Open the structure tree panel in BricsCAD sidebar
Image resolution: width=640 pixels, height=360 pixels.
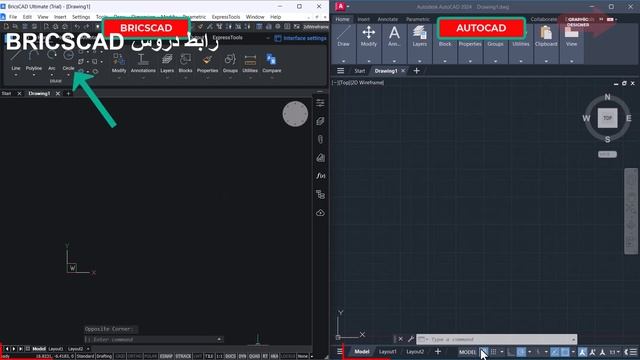point(320,195)
